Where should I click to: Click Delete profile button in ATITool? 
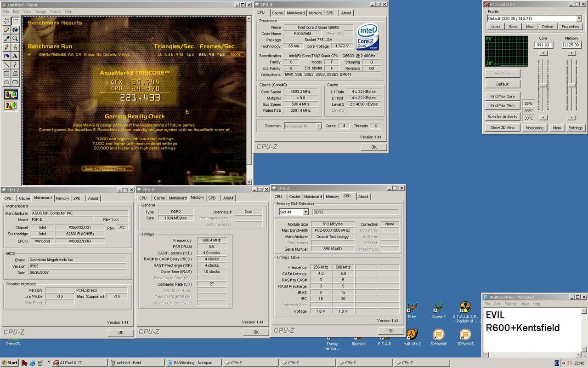pos(548,27)
